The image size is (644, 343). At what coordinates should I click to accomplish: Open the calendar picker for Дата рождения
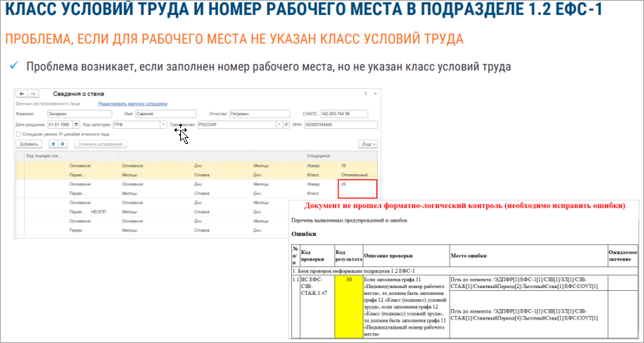(77, 124)
